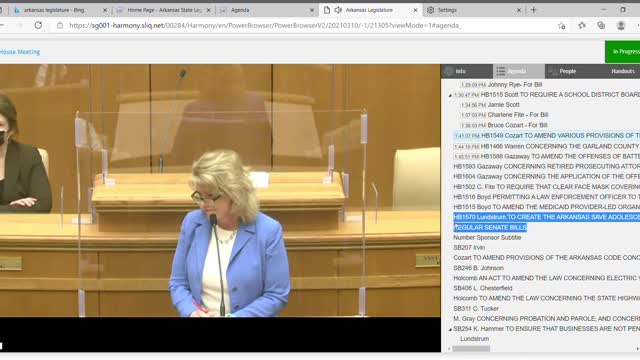Mute the audio icon on Arkansas Legislature tab
Viewport: 640px width, 360px height.
[338, 10]
